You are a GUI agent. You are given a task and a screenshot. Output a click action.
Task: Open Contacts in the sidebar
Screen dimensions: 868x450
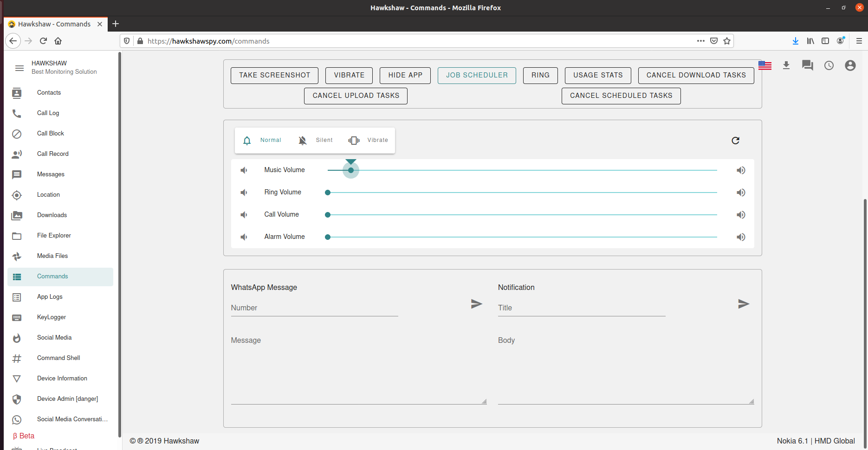point(60,93)
